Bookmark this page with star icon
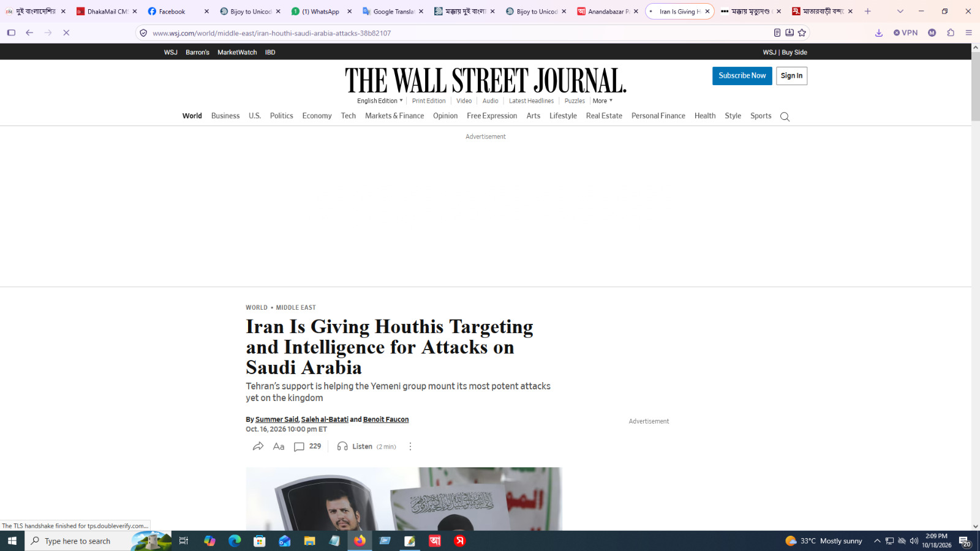The image size is (980, 551). tap(802, 32)
